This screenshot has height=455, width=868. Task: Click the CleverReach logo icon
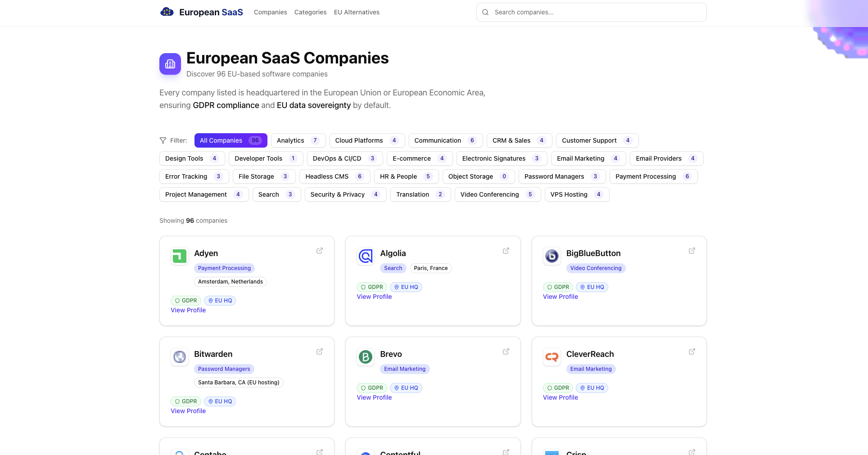coord(552,357)
